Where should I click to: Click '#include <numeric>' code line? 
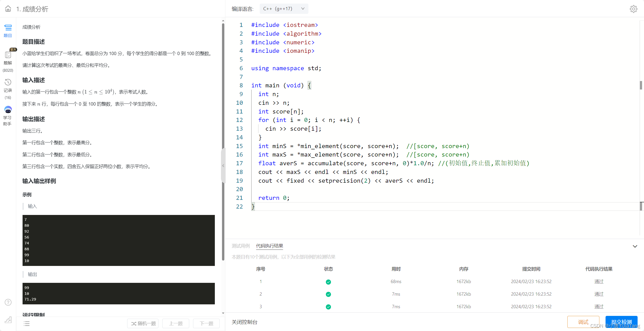(x=283, y=42)
